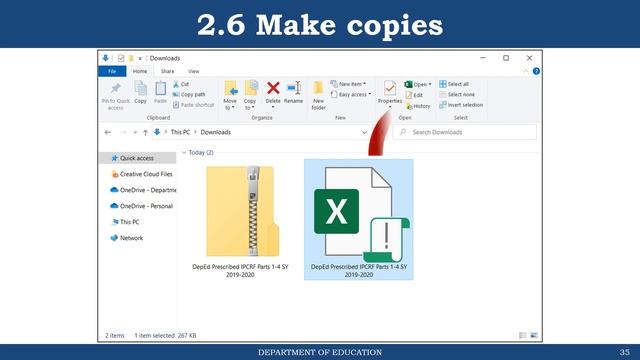Select Quick access in navigation pane

coord(138,158)
